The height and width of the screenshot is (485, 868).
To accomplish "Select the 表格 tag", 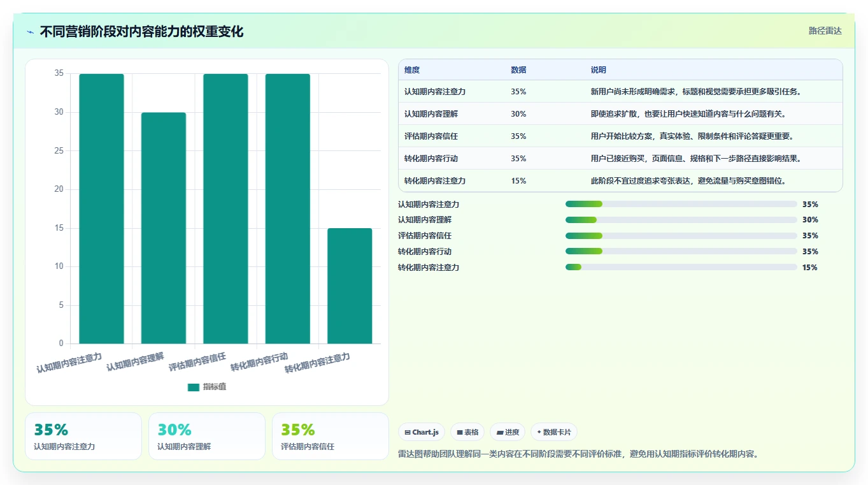I will (467, 432).
